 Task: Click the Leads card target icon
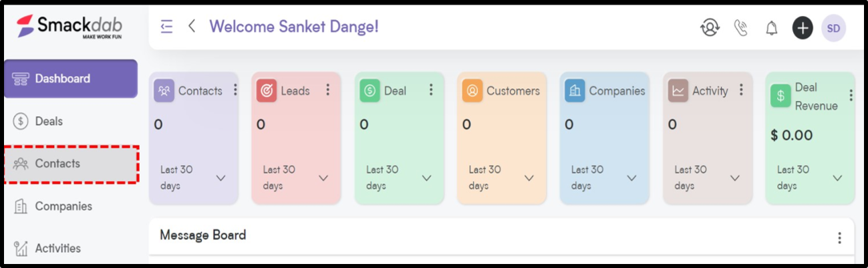point(267,91)
